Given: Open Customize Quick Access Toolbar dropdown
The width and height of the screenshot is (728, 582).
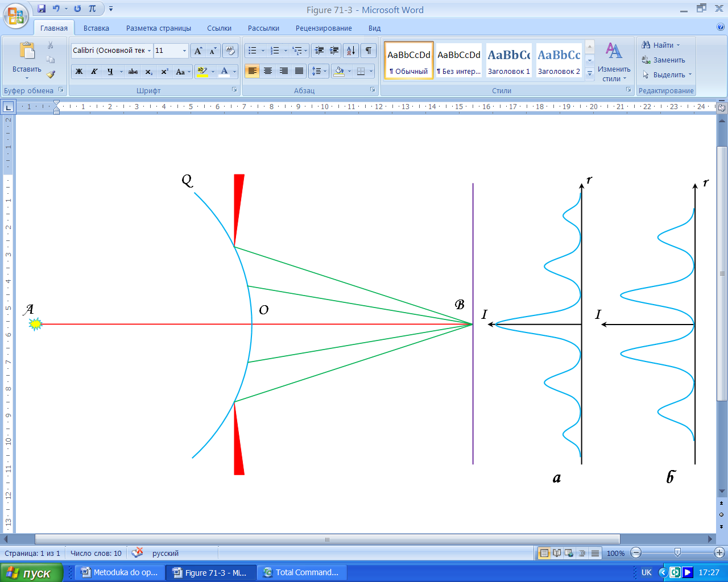Looking at the screenshot, I should [111, 9].
